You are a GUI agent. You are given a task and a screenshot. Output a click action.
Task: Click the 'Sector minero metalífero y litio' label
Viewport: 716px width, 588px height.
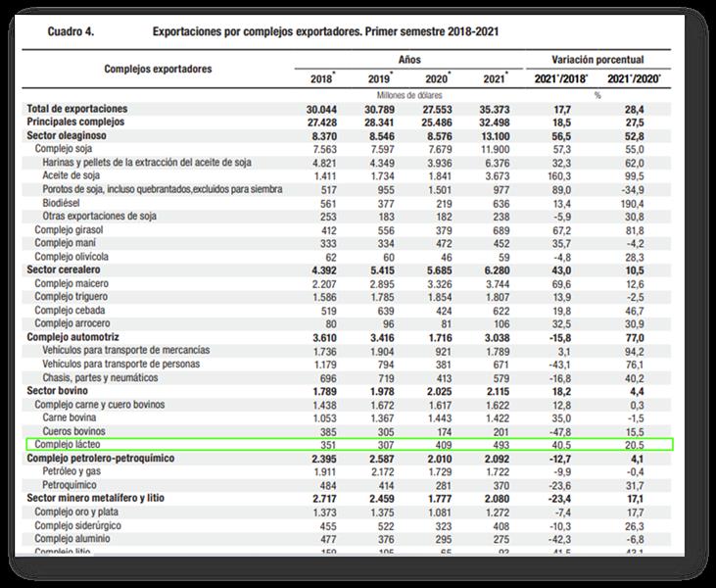(x=102, y=499)
